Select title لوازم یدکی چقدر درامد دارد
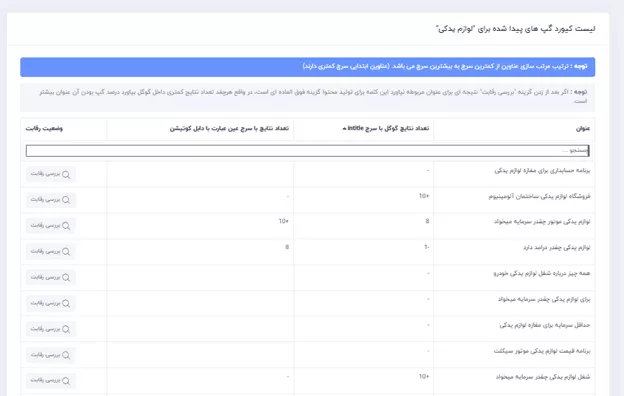Viewport: 624px width, 396px height. tap(556, 248)
